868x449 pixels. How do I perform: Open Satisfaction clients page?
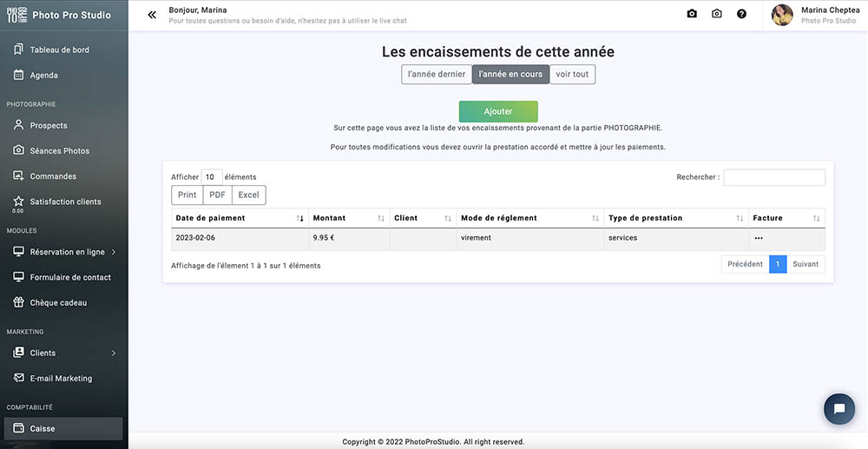(x=65, y=201)
